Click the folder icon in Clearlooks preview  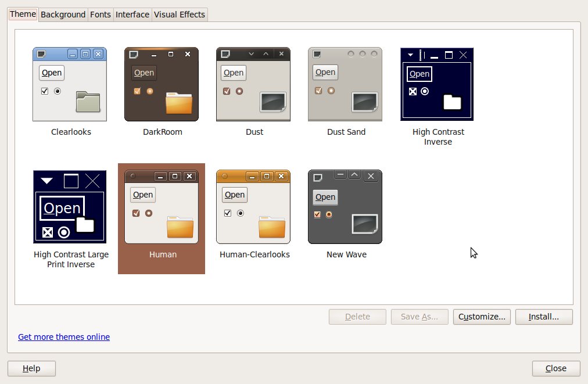tap(88, 102)
